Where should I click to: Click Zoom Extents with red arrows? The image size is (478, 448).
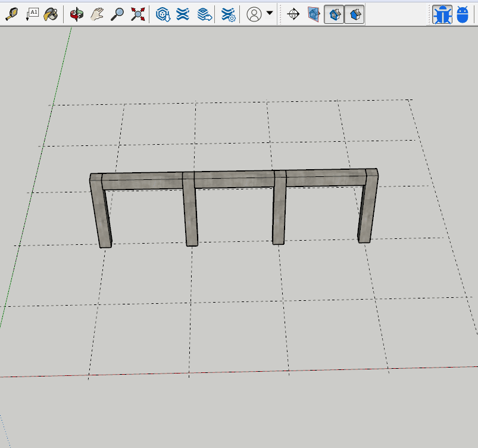(138, 14)
